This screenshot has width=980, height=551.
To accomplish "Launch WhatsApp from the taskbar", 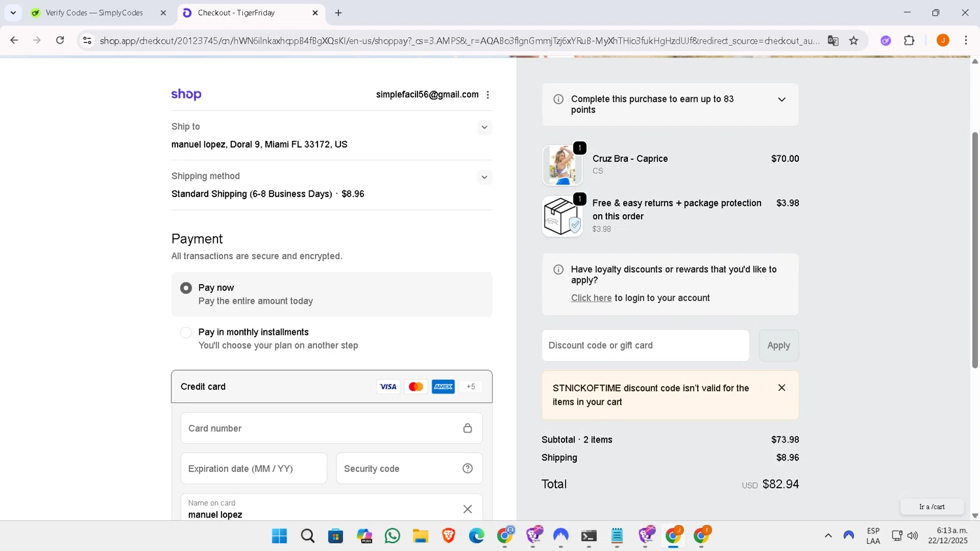I will point(393,536).
